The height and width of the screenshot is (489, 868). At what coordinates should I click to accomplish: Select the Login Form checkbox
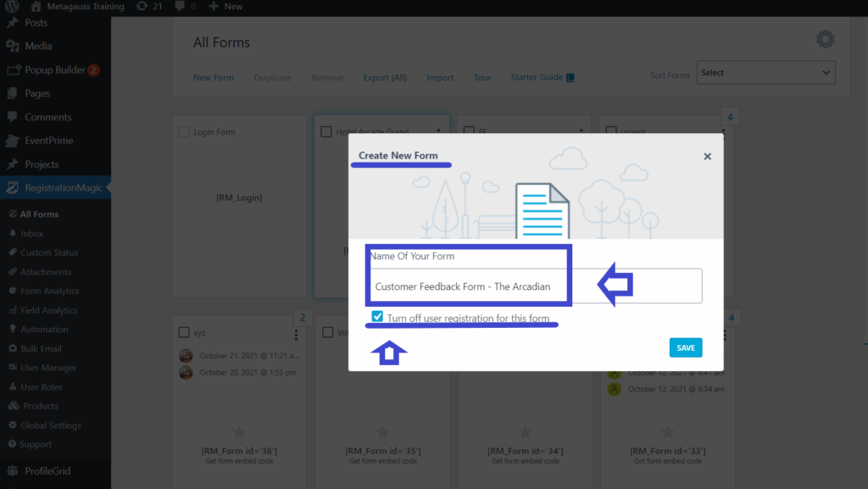(183, 131)
